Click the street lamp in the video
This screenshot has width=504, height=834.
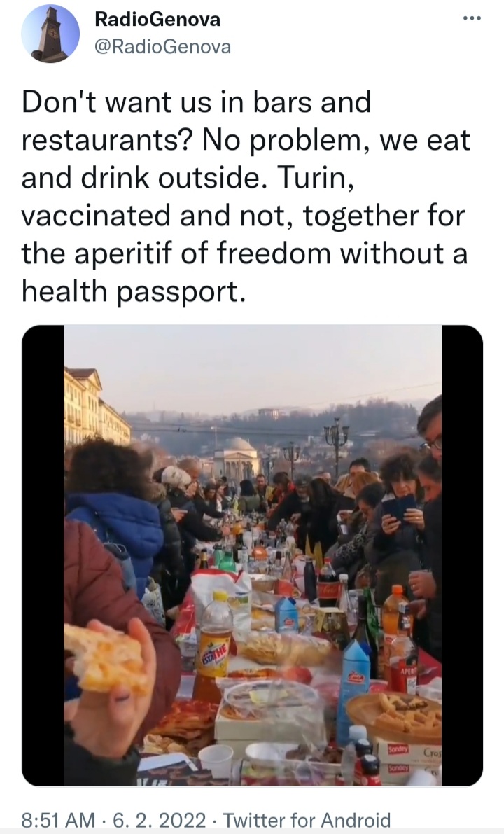pyautogui.click(x=336, y=441)
